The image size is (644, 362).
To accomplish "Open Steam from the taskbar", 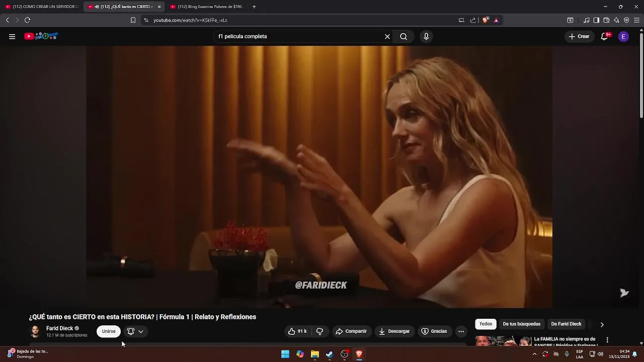I will coord(330,354).
